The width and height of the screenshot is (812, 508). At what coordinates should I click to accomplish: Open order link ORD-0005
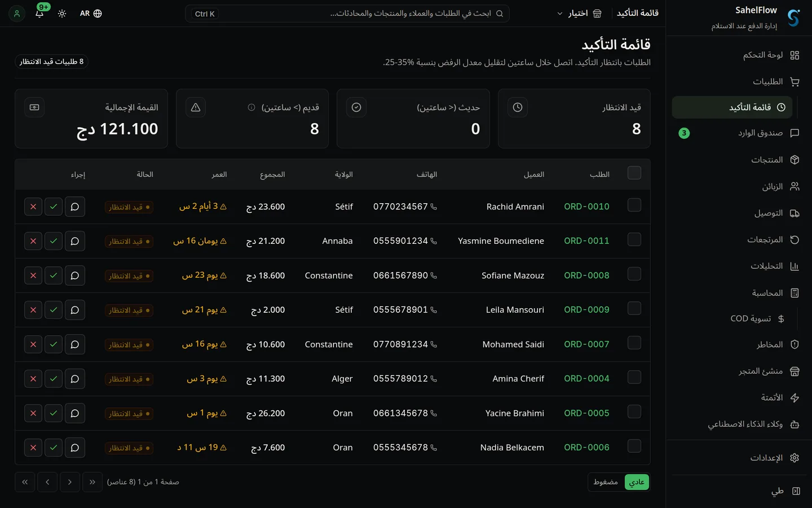pos(586,413)
